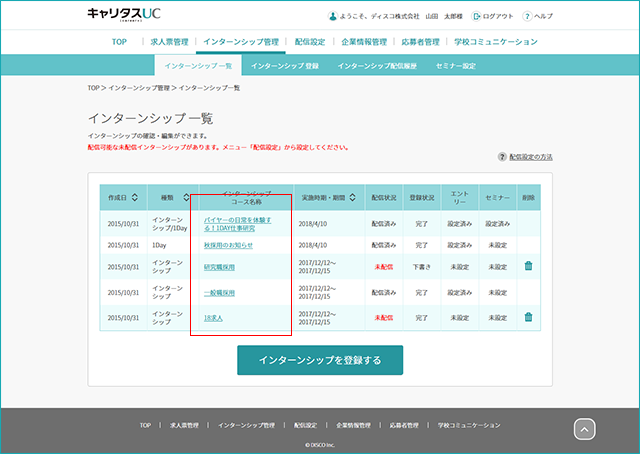
Task: Click the footer 企業情報管理 link
Action: coord(353,425)
